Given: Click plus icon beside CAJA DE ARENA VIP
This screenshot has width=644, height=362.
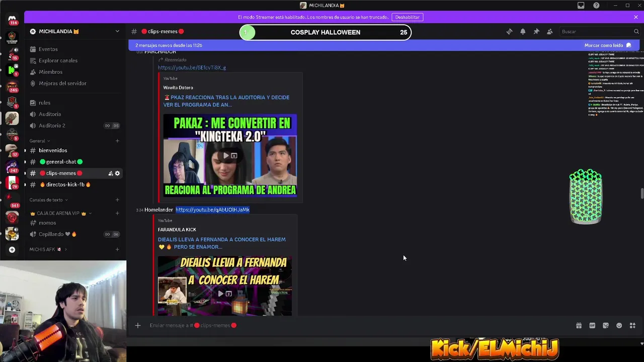Looking at the screenshot, I should coord(117,213).
